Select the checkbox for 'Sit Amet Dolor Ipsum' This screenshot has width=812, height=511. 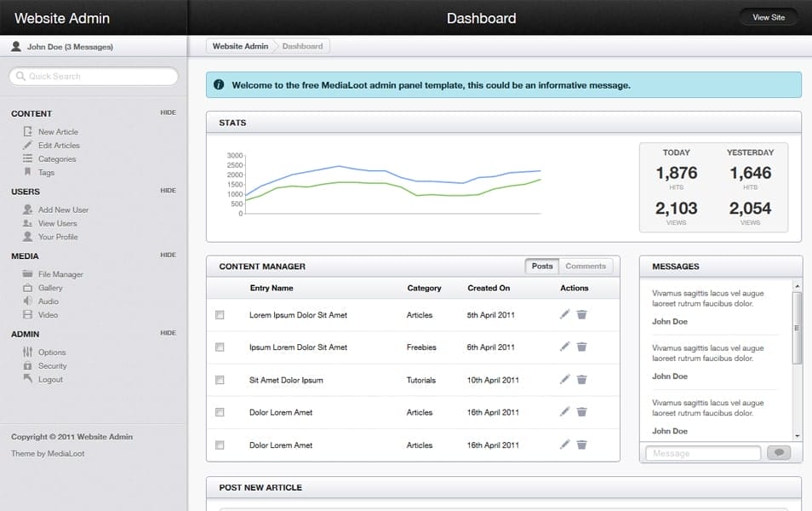click(x=220, y=380)
